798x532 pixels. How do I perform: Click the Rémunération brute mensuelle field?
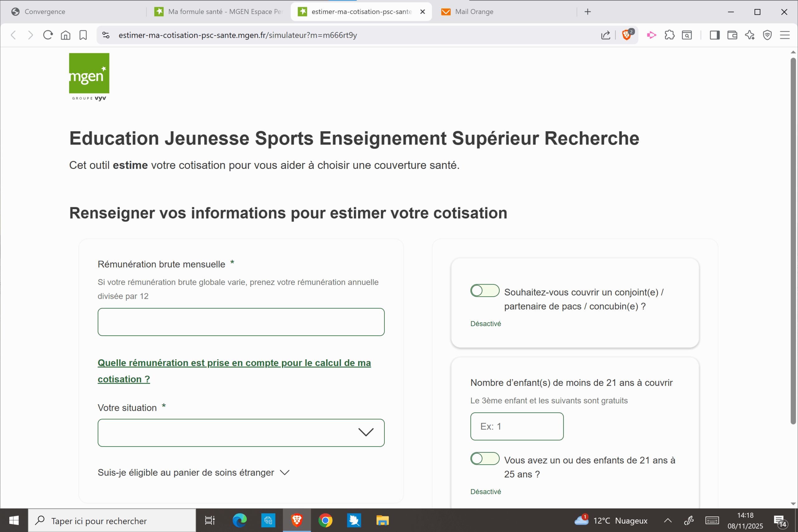(241, 322)
